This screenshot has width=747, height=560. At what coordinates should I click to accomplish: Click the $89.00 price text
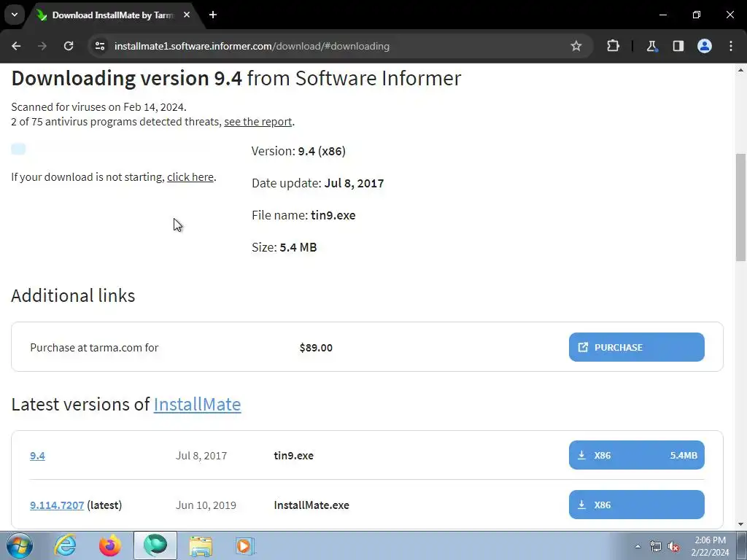(x=316, y=348)
